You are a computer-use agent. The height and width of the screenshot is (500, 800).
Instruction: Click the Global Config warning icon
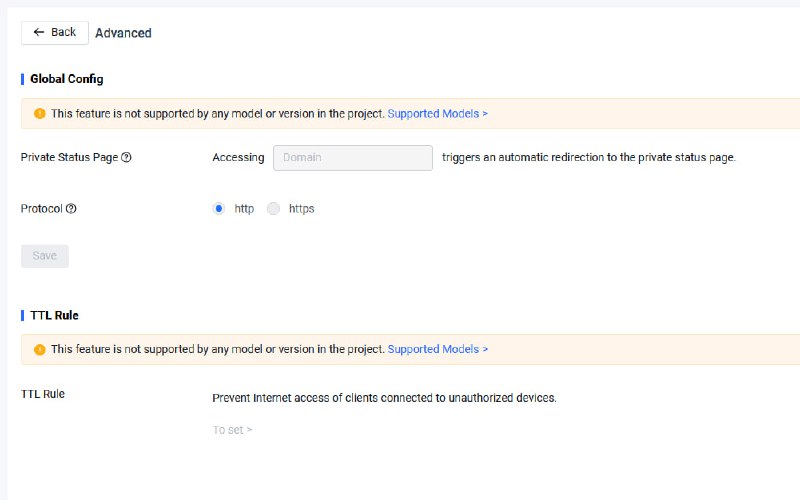click(40, 114)
